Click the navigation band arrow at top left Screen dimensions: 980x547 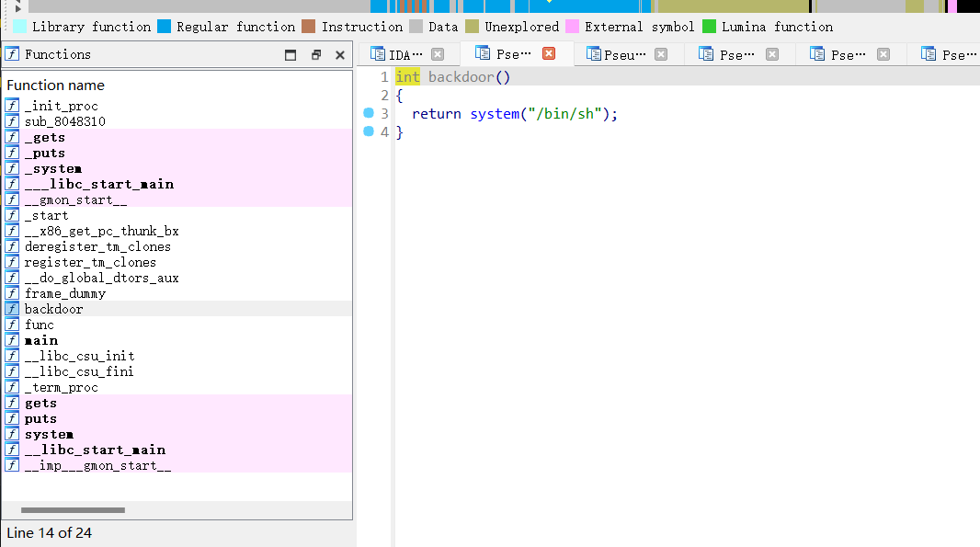(17, 7)
